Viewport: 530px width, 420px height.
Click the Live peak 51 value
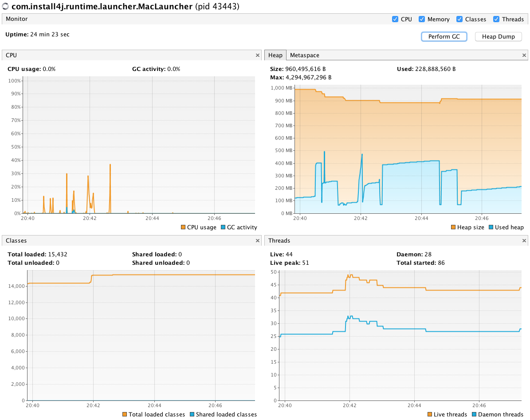[306, 263]
